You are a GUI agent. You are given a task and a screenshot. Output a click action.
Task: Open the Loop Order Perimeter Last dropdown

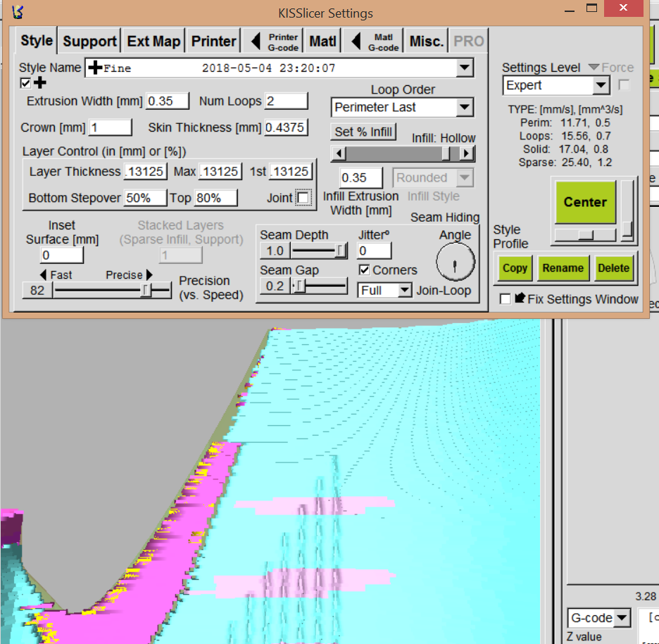(x=465, y=107)
